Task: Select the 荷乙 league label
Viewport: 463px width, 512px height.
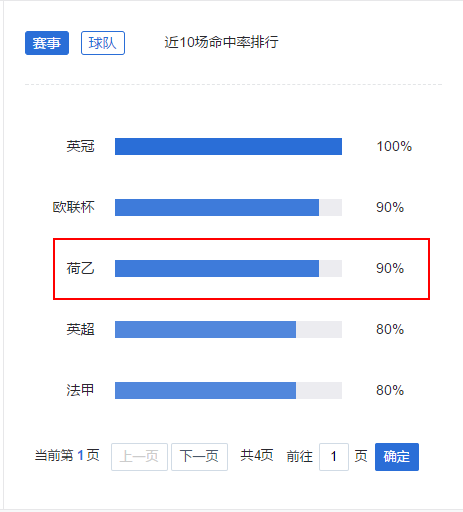Action: pos(80,268)
